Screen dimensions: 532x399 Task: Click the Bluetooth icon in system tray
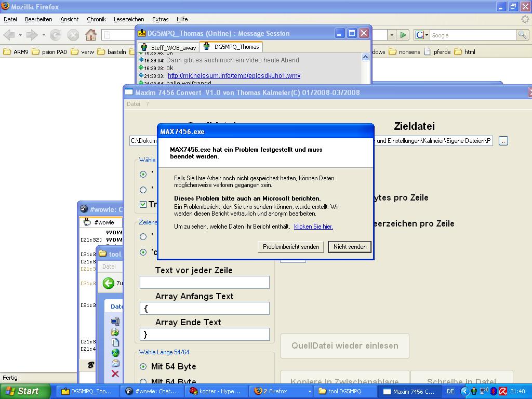(494, 391)
